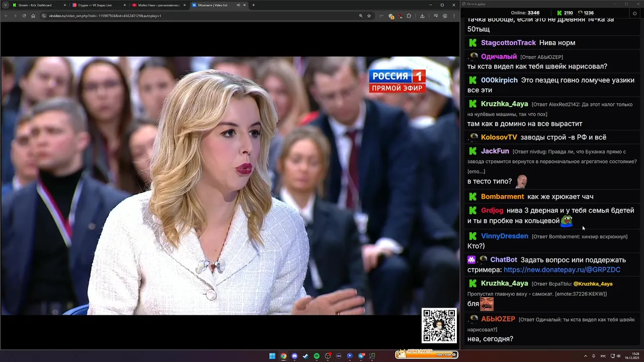
Task: Open the browser profile avatar
Action: (445, 16)
